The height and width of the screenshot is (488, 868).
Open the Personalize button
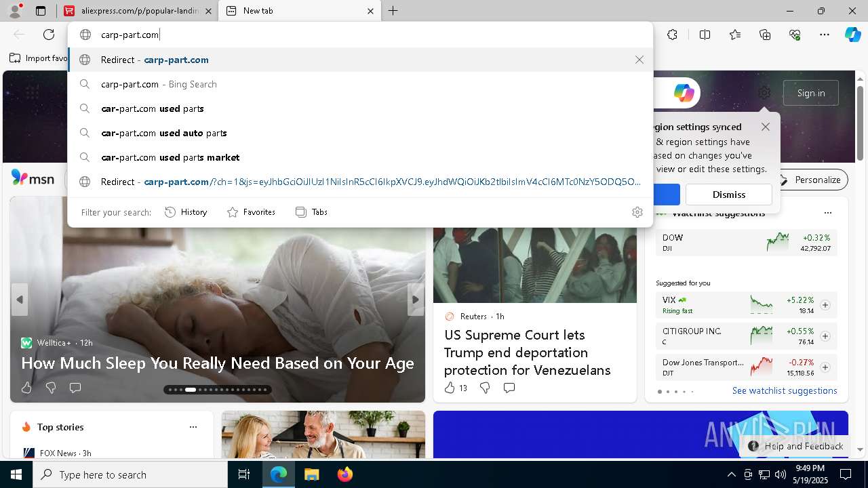pos(811,180)
